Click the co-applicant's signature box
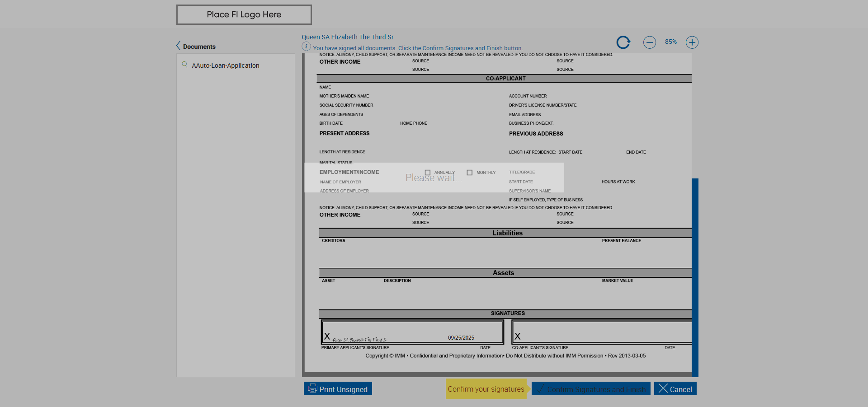868x407 pixels. coord(602,332)
